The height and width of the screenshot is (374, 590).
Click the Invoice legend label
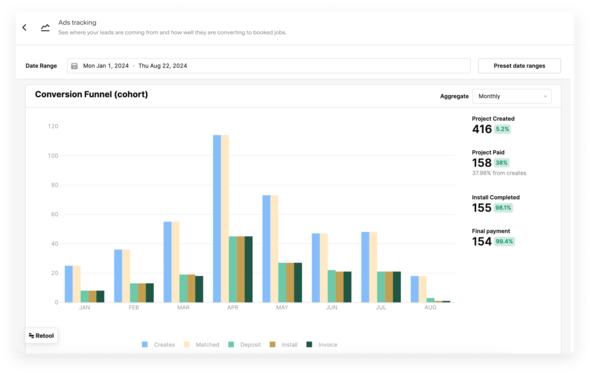(x=328, y=345)
